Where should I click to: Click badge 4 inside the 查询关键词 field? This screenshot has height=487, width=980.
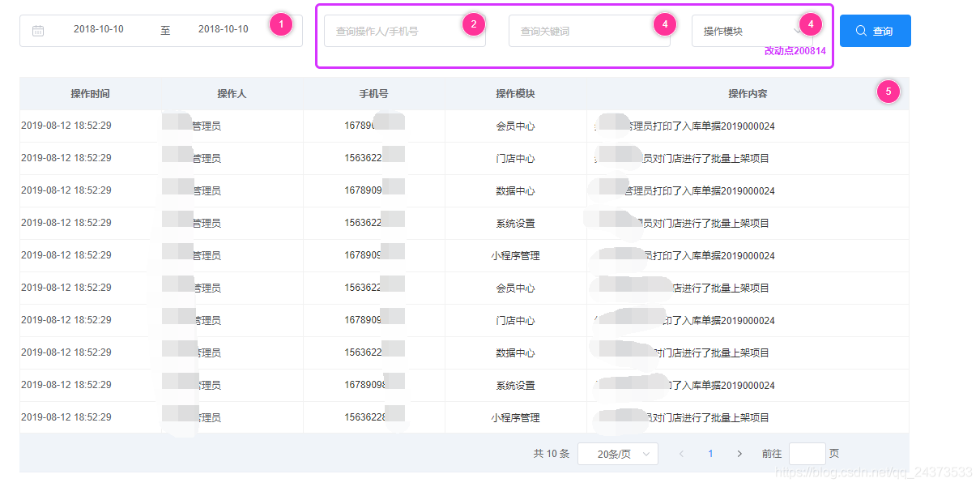664,25
